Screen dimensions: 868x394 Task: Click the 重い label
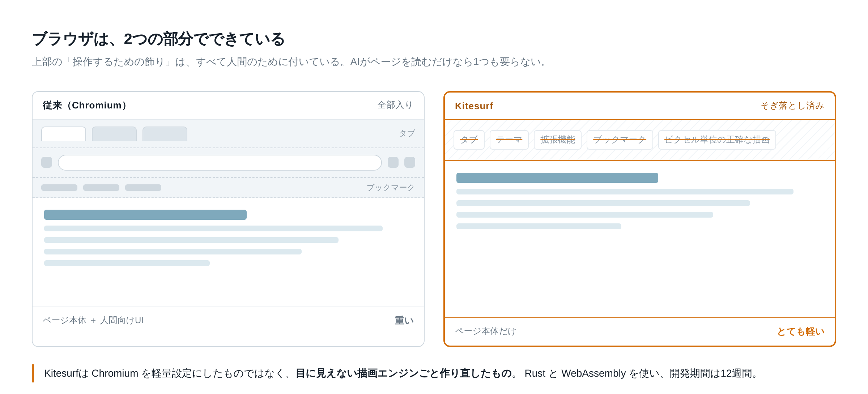point(404,320)
